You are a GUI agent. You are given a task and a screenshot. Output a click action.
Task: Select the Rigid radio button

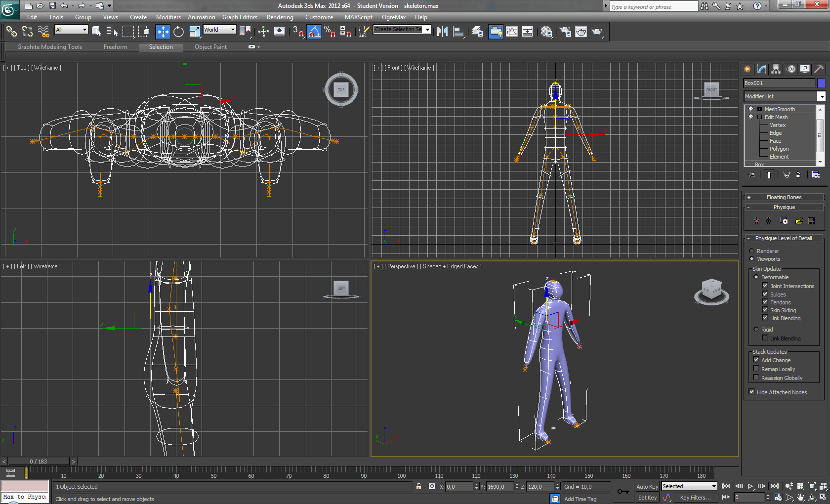[x=756, y=329]
